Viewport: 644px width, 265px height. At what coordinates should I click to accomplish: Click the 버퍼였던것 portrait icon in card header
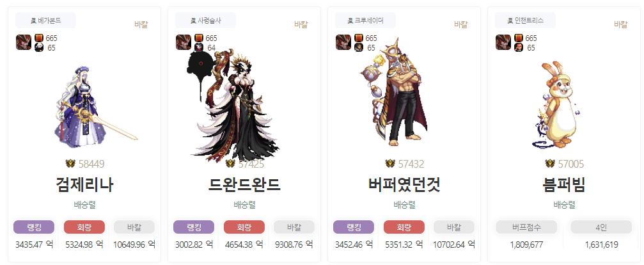343,42
